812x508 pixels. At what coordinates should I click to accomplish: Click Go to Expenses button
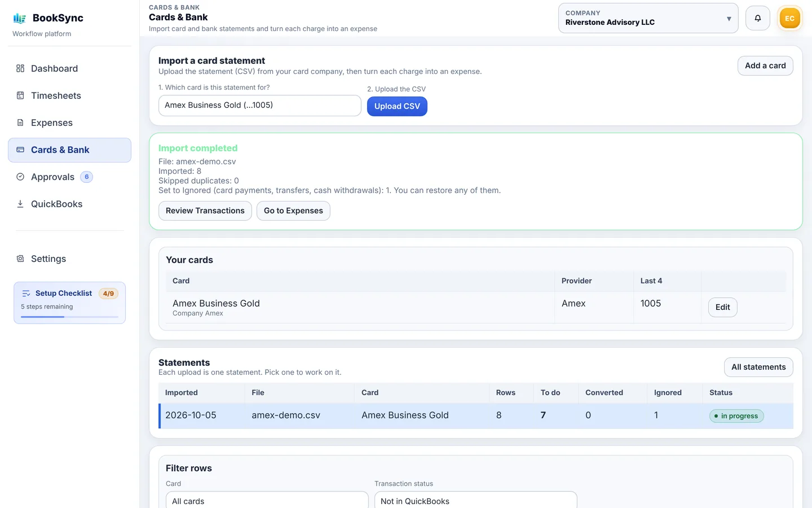point(293,211)
